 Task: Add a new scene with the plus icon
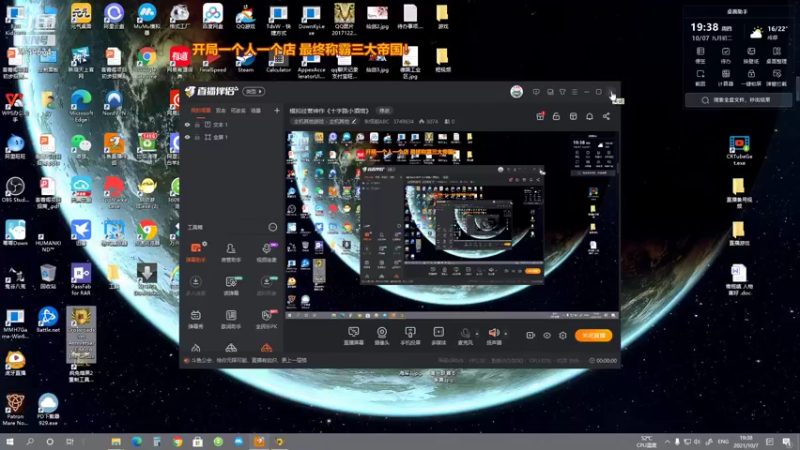coord(277,110)
